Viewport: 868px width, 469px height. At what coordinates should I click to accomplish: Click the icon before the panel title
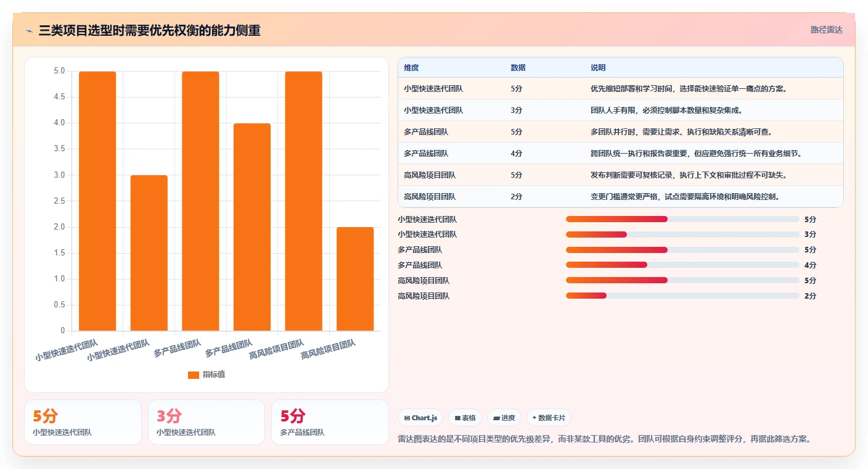pos(29,30)
